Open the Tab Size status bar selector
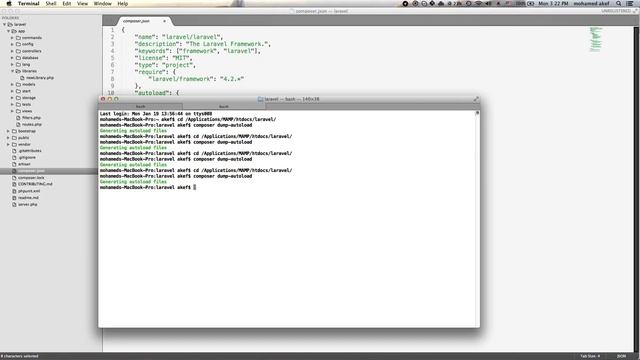Screen dimensions: 640x360 (x=590, y=356)
